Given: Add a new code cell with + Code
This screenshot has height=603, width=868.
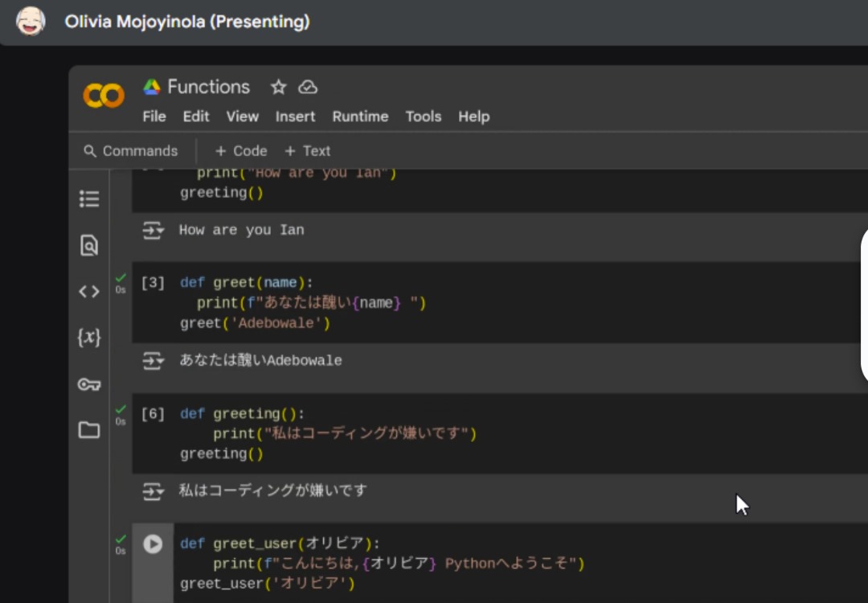Looking at the screenshot, I should click(240, 150).
